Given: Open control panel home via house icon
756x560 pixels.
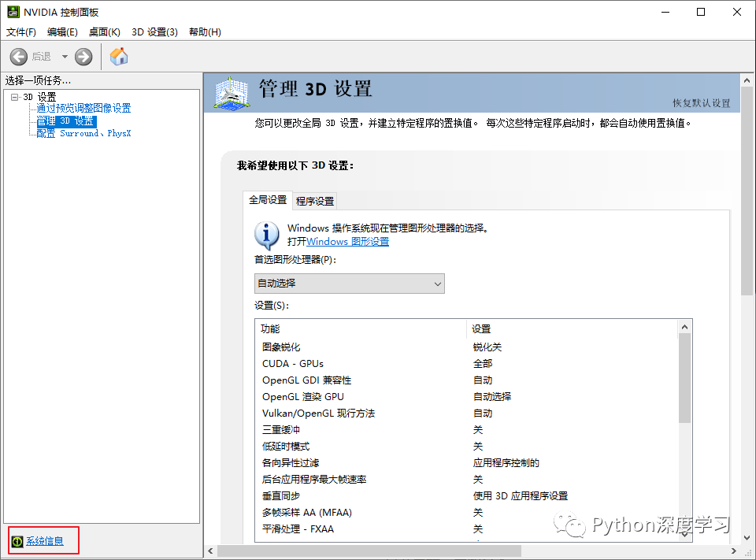Looking at the screenshot, I should pos(118,57).
